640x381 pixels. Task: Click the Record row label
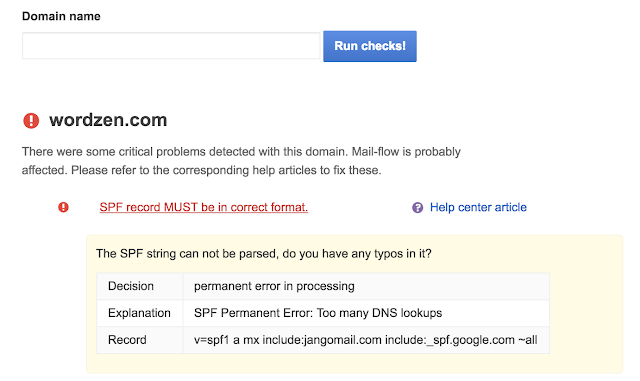point(127,340)
